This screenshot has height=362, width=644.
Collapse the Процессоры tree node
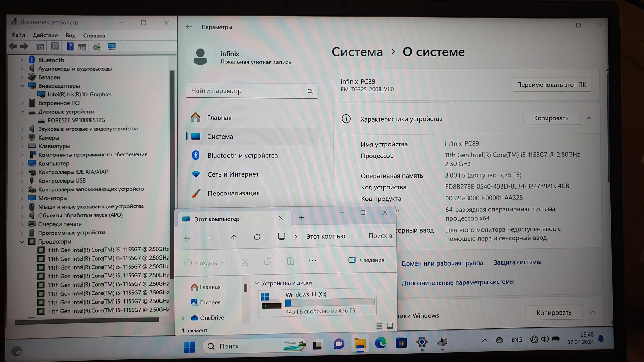pos(22,242)
